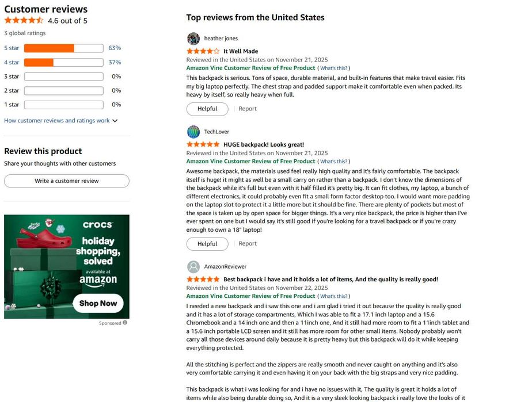Image resolution: width=532 pixels, height=402 pixels.
Task: Click Shop Now on Crocs ad
Action: click(x=98, y=303)
